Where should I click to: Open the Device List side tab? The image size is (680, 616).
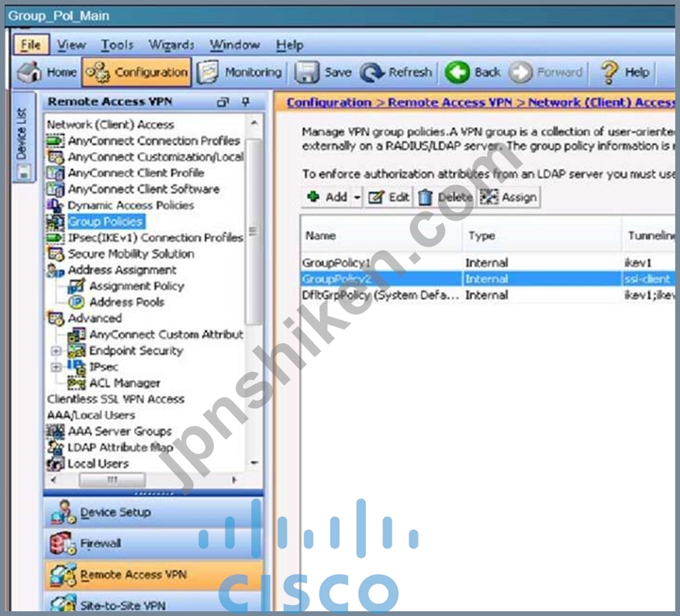pos(23,137)
